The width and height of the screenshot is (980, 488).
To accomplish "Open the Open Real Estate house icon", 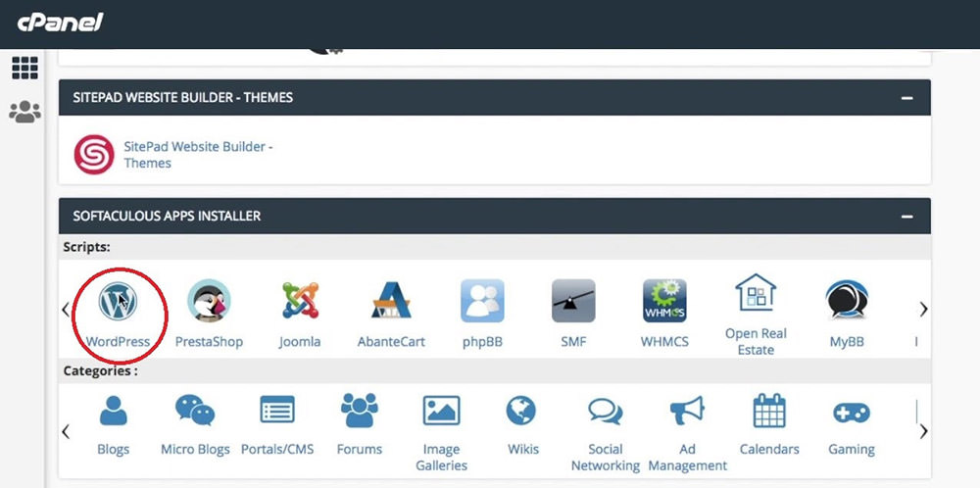I will point(756,292).
